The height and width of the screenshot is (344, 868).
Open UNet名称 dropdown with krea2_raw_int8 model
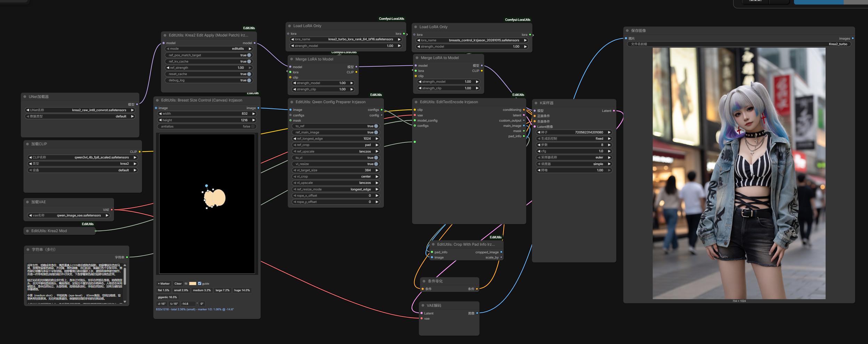coord(80,110)
